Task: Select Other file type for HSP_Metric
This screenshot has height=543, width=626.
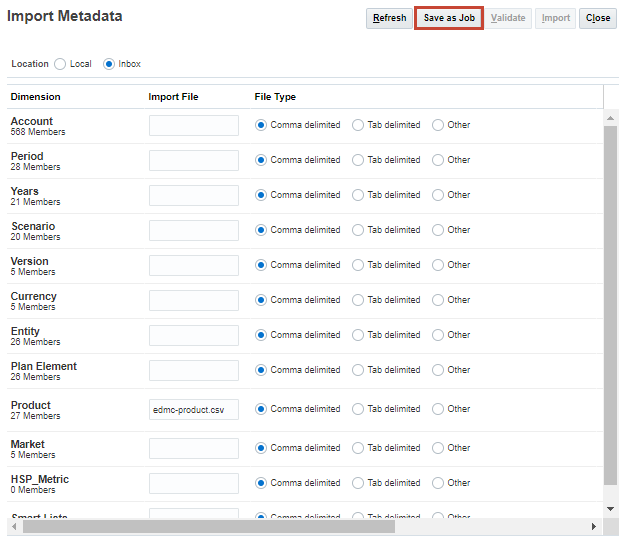Action: tap(438, 483)
